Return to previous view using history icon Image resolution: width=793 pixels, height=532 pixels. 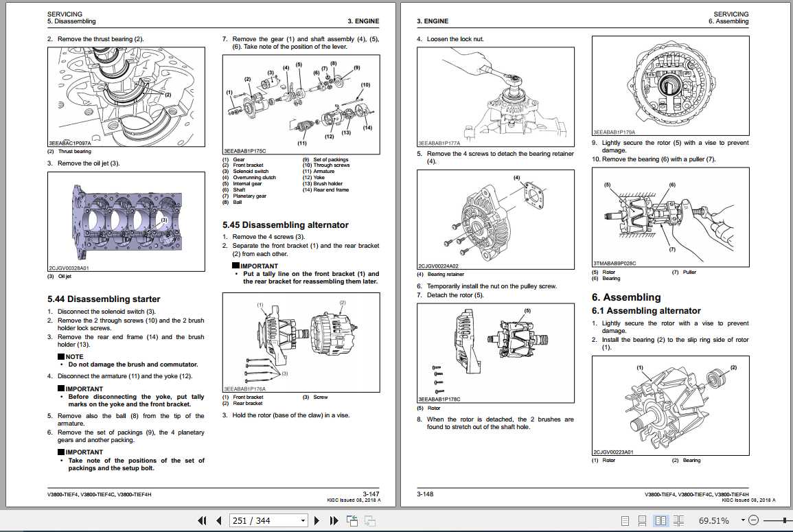[352, 520]
